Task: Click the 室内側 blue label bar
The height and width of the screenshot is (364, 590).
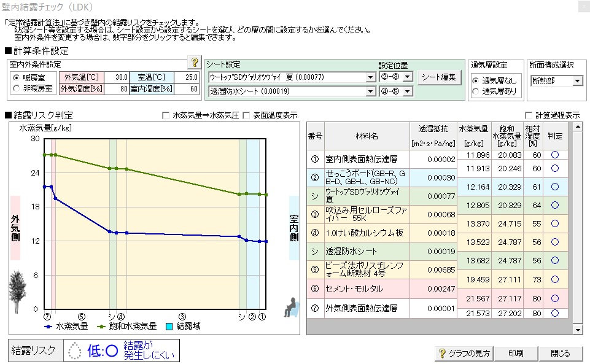Action: 294,228
